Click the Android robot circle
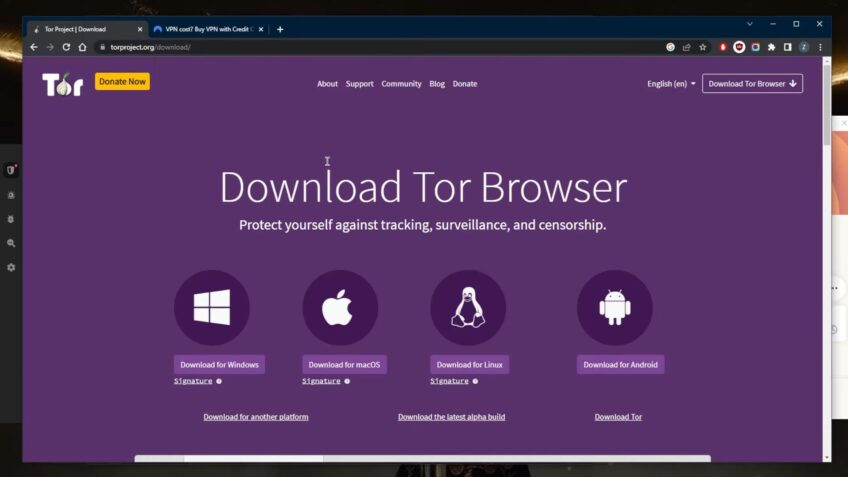 pyautogui.click(x=614, y=308)
